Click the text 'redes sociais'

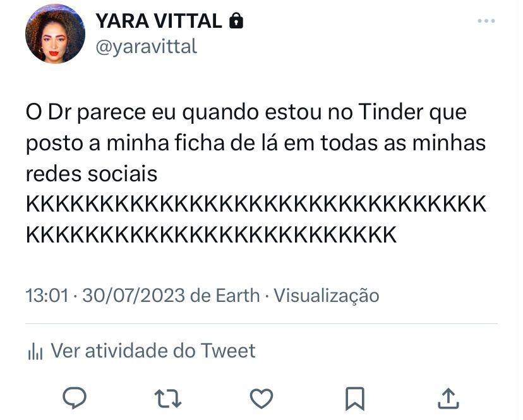92,174
